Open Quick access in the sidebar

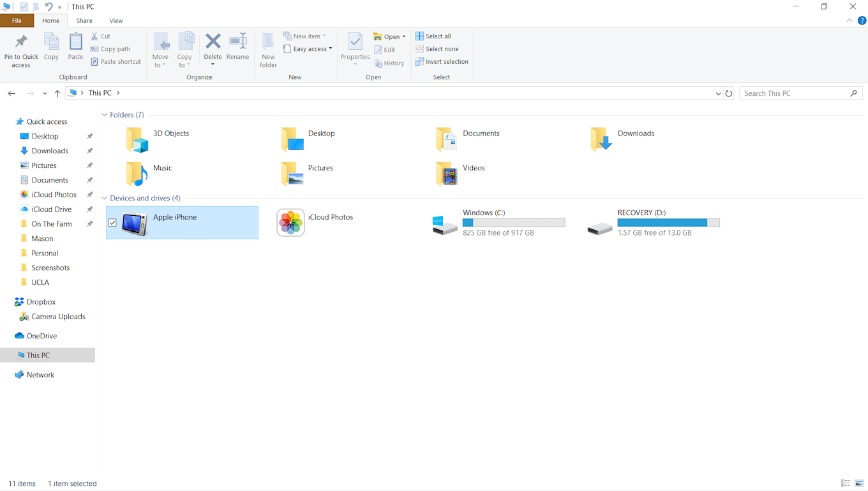[47, 122]
